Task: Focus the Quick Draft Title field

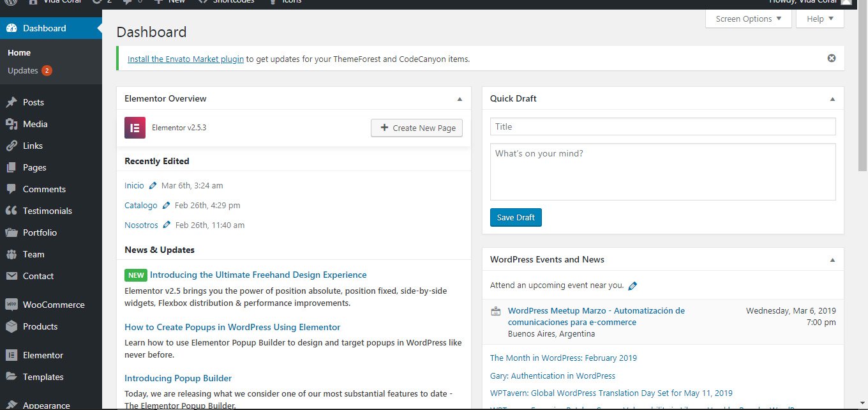Action: 662,126
